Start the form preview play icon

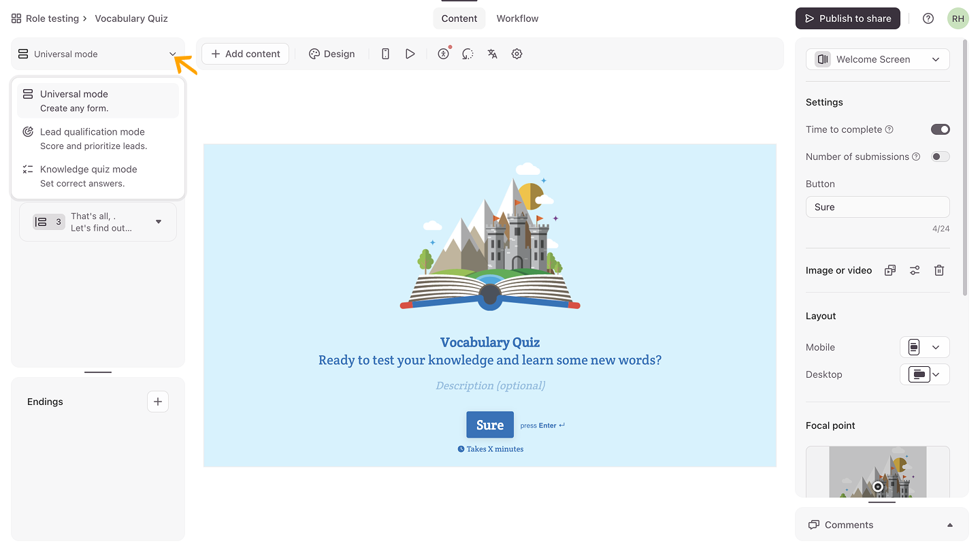pos(410,54)
